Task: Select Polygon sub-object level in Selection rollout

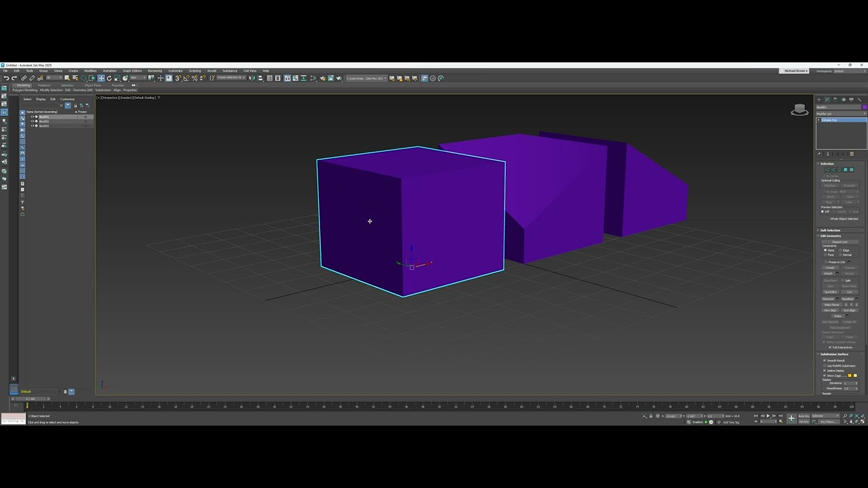Action: (x=846, y=169)
